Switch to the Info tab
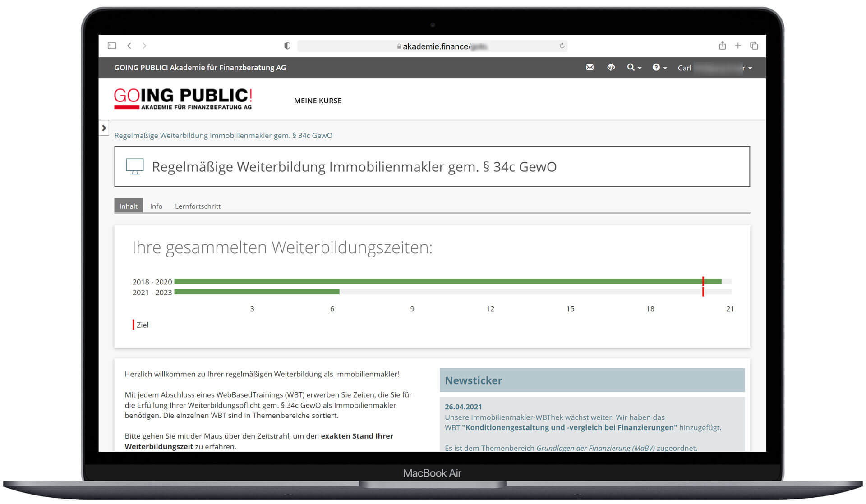This screenshot has height=504, width=866. click(x=156, y=206)
